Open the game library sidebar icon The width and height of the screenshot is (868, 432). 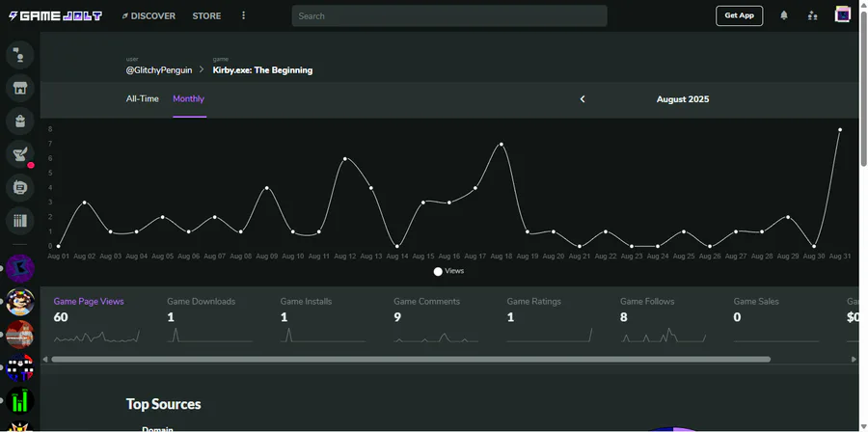pyautogui.click(x=20, y=221)
